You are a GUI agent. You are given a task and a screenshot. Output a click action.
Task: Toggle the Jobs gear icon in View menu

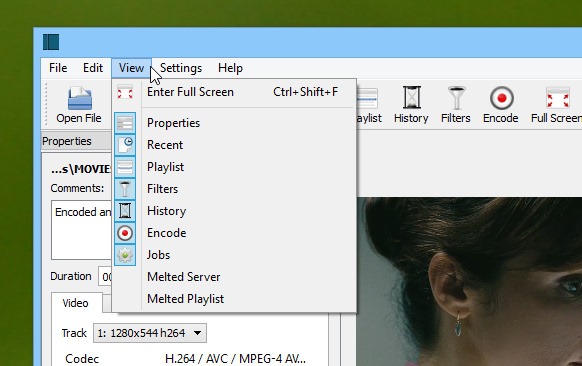point(125,255)
